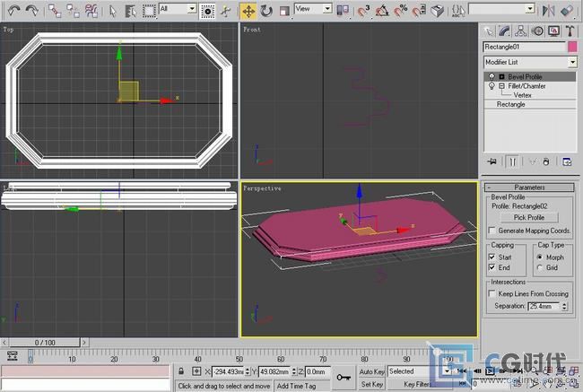Click the Add Time Tag field
This screenshot has width=583, height=392.
[x=302, y=386]
